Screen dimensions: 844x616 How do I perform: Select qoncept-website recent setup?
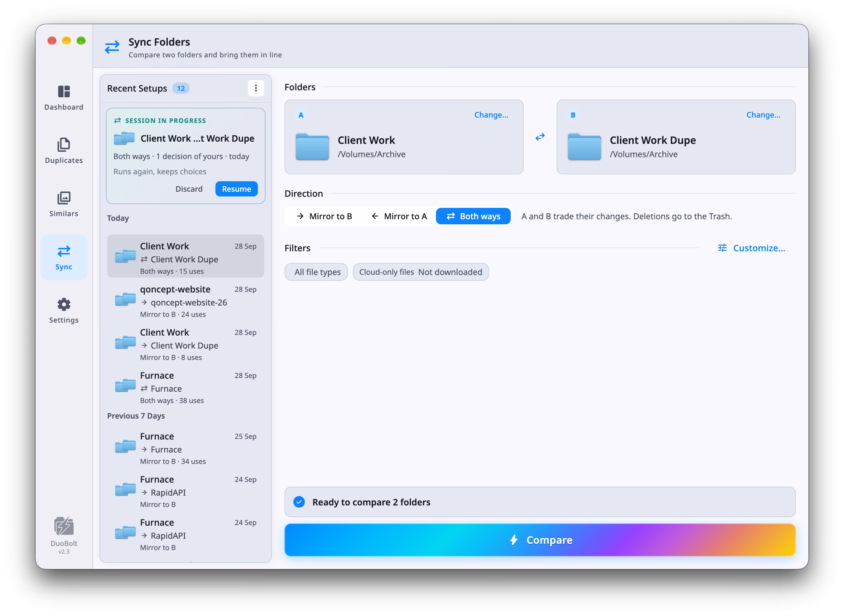coord(185,301)
